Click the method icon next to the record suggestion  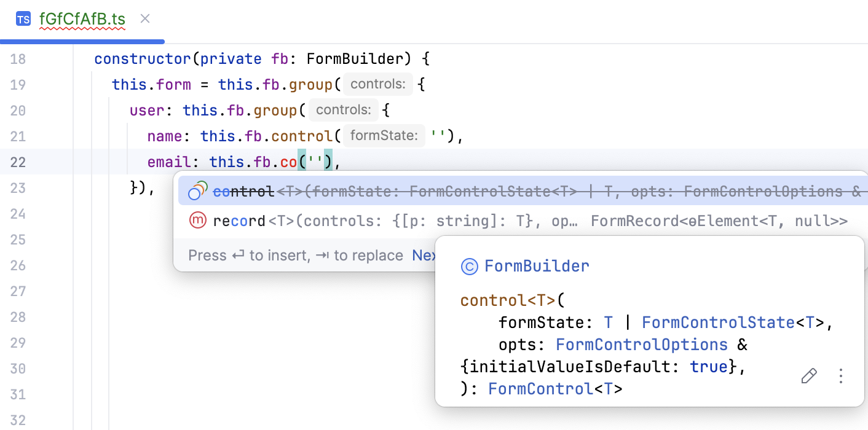click(x=197, y=220)
